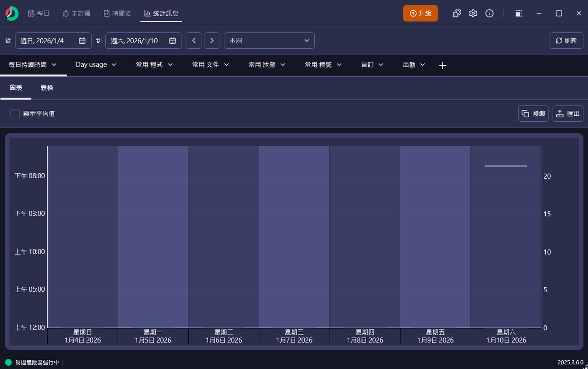Image resolution: width=588 pixels, height=369 pixels.
Task: Click the info icon in top bar
Action: (489, 13)
